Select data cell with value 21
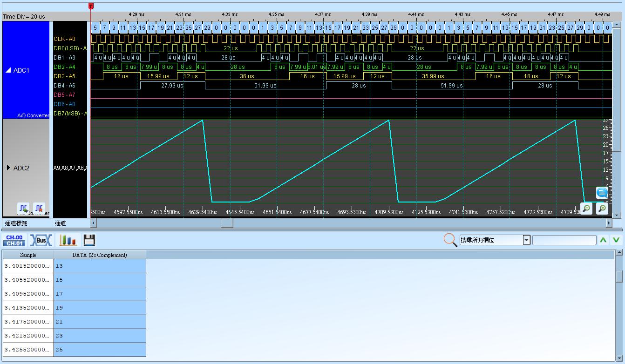This screenshot has width=625, height=364. pos(100,322)
